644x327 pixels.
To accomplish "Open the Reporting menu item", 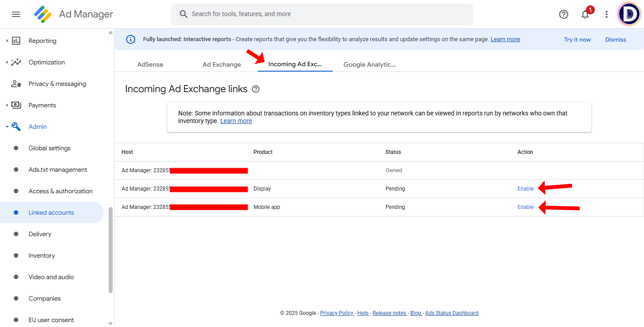I will coord(42,41).
